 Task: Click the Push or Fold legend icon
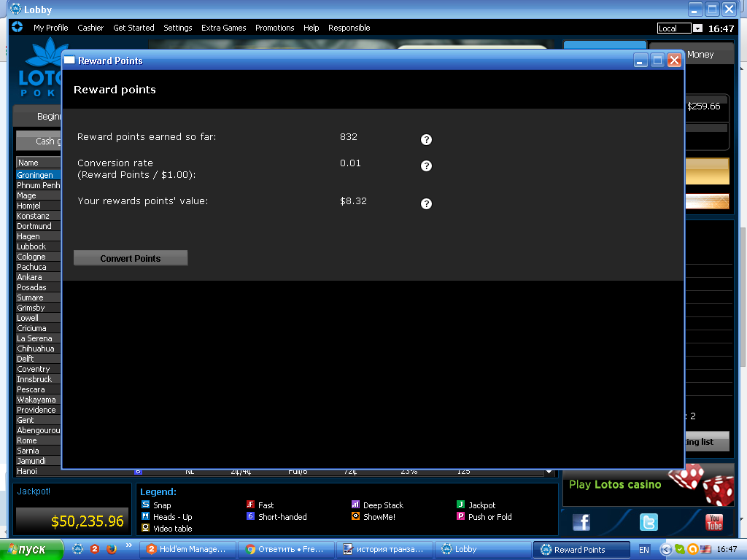tap(461, 516)
